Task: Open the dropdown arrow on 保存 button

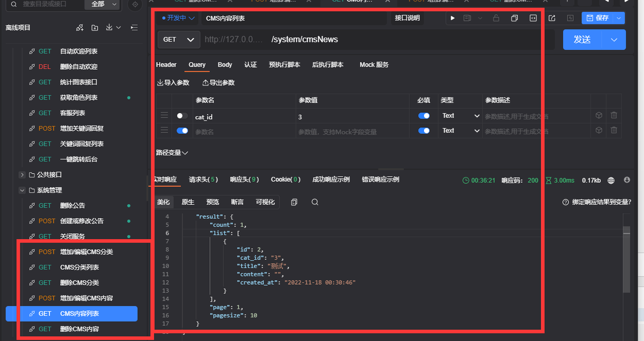Action: 620,18
